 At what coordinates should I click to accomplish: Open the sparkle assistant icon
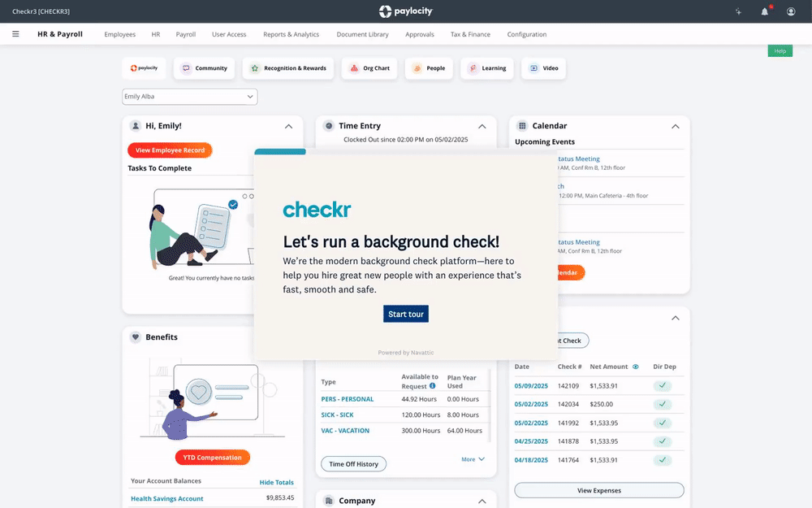pyautogui.click(x=738, y=11)
